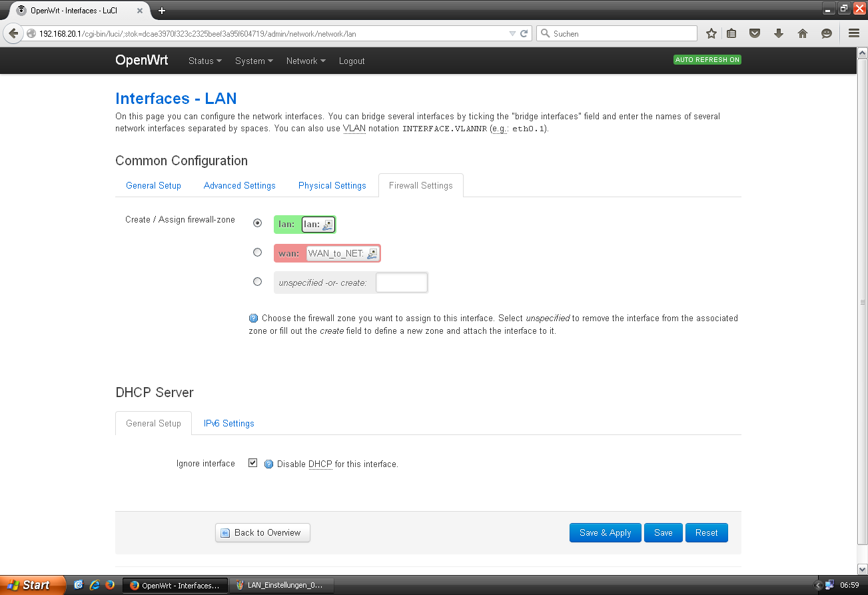Open a new browser tab

161,11
